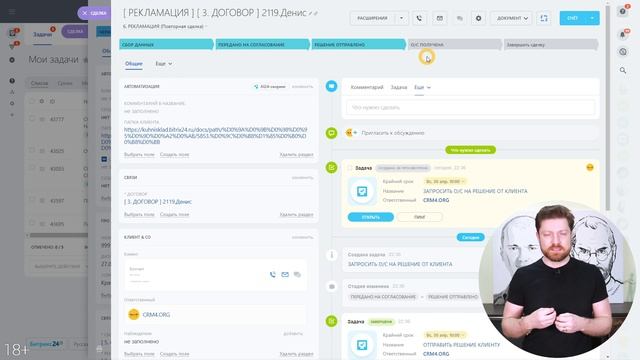This screenshot has height=360, width=640.
Task: Open the '[ 3. ДОГОВОР ] 2119.Денис' linked deal
Action: (158, 202)
